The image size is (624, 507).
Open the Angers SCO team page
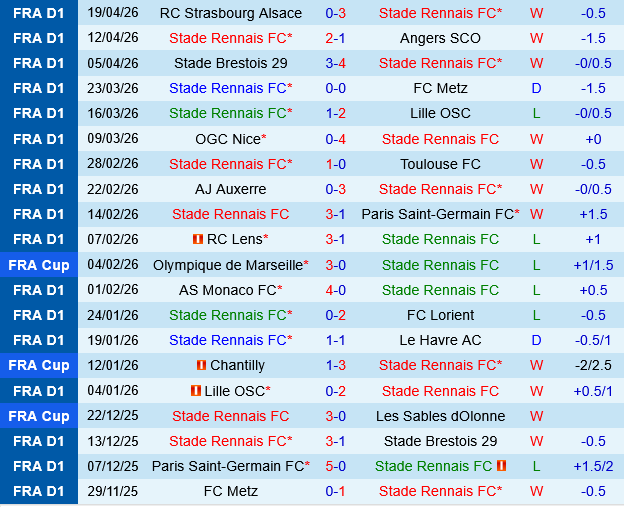[440, 38]
